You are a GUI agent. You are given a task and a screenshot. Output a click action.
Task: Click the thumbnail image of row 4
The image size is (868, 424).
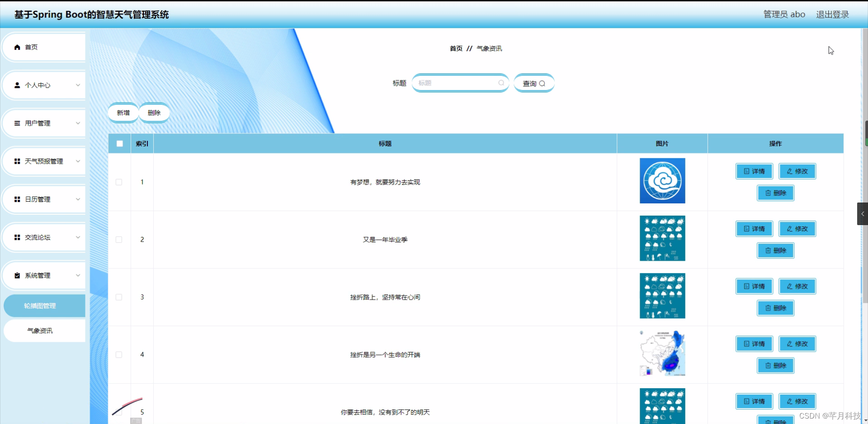pos(662,353)
